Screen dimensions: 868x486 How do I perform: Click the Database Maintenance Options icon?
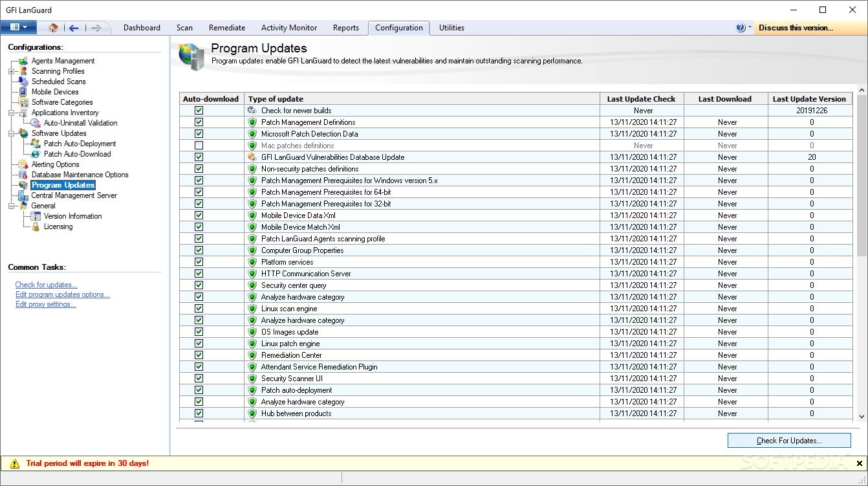tap(23, 175)
